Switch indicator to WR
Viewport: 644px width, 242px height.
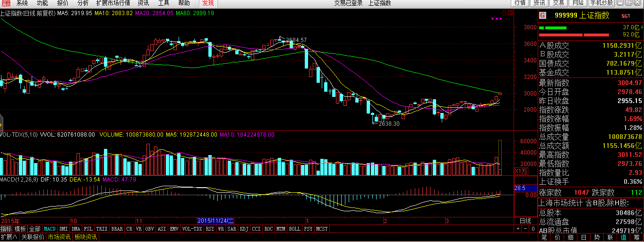tap(221, 229)
